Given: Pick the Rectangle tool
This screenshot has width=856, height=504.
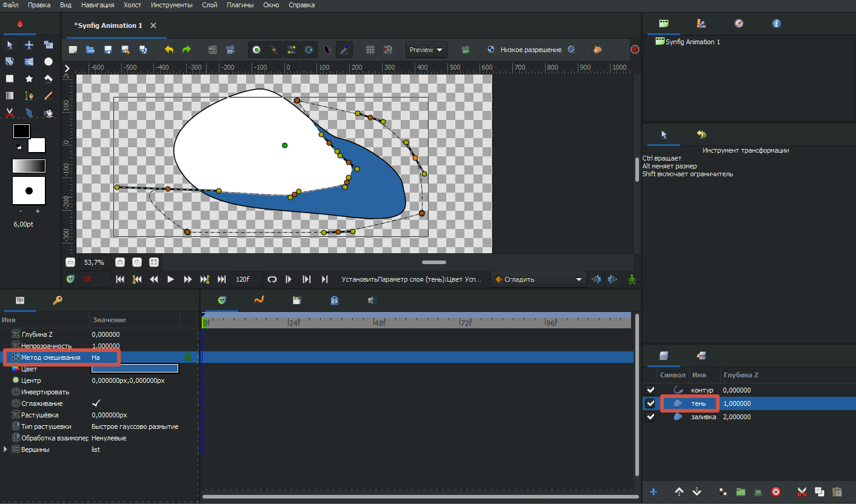Looking at the screenshot, I should click(x=10, y=79).
